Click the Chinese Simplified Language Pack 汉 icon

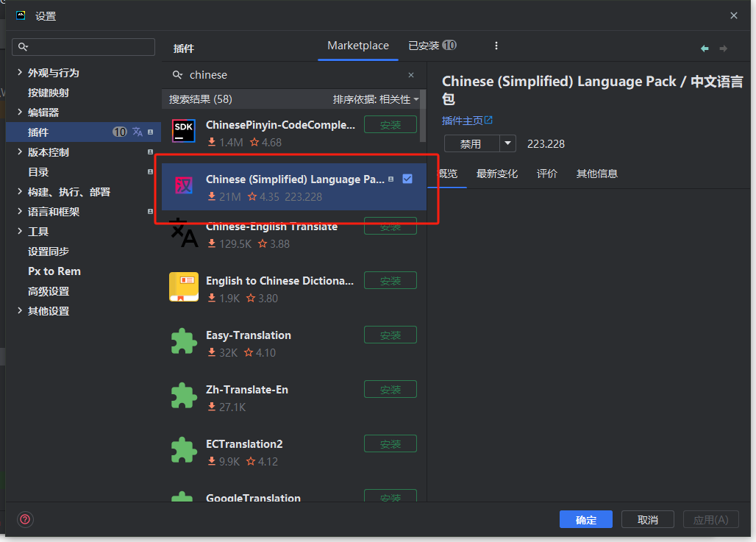(x=184, y=185)
